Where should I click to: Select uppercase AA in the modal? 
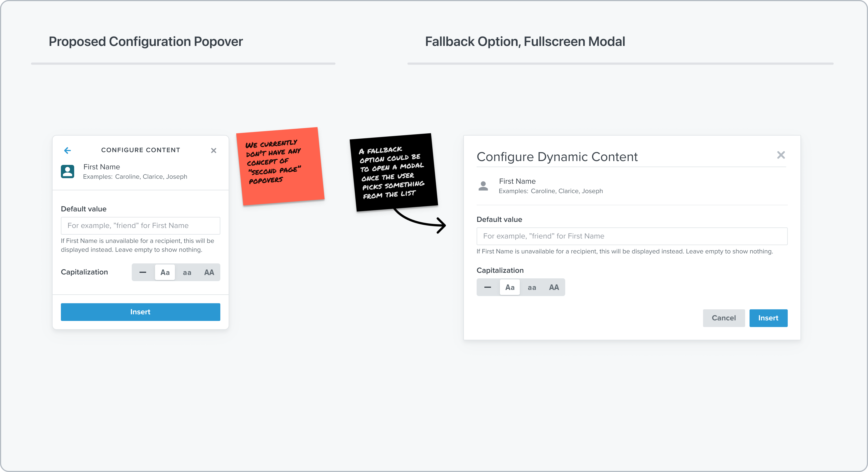coord(554,287)
